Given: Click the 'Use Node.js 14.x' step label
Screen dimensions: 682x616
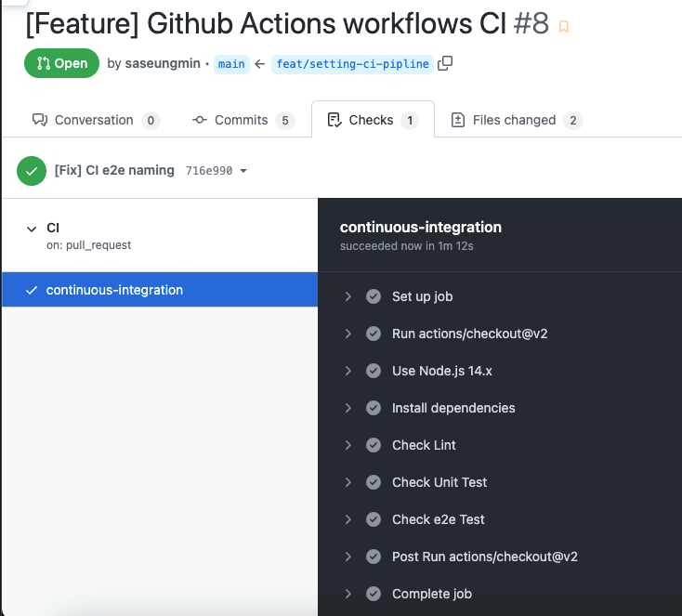Looking at the screenshot, I should pyautogui.click(x=442, y=371).
